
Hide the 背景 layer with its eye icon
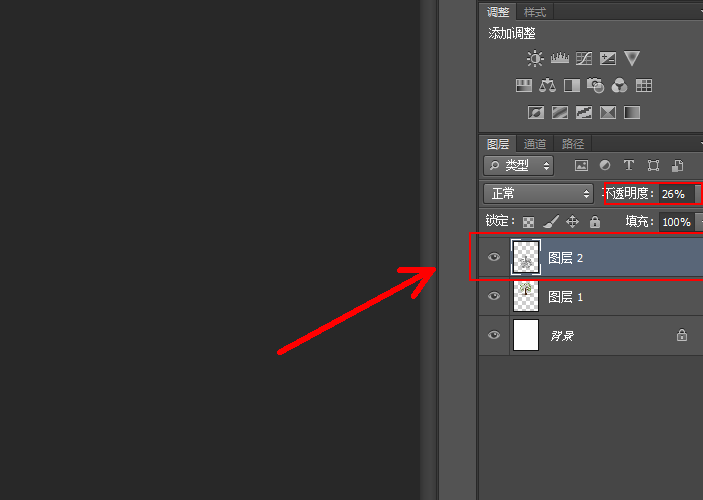tap(494, 335)
